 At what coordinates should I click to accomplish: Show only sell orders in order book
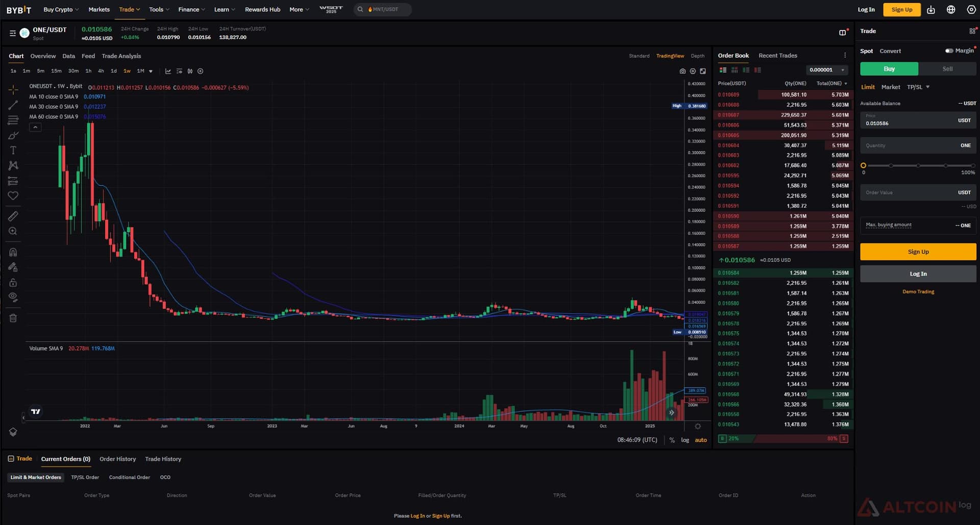click(x=757, y=70)
